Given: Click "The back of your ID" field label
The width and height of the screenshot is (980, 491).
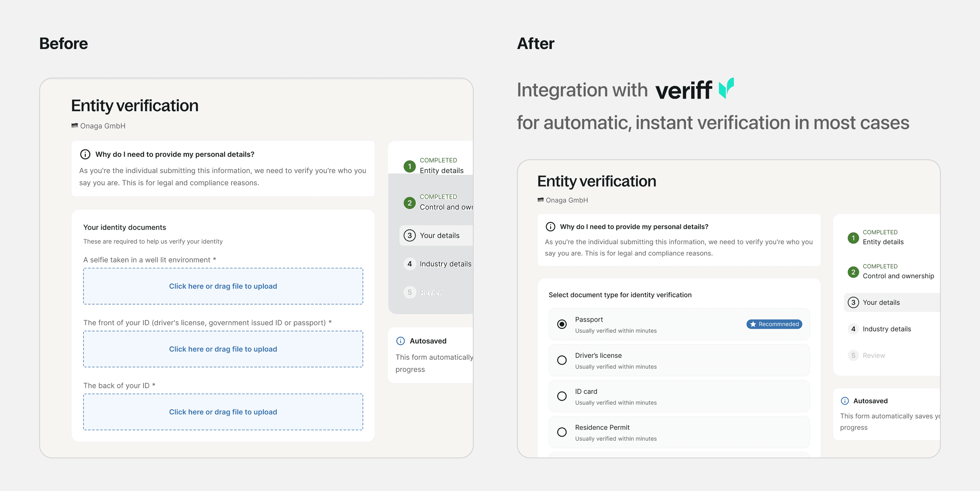Looking at the screenshot, I should 119,386.
